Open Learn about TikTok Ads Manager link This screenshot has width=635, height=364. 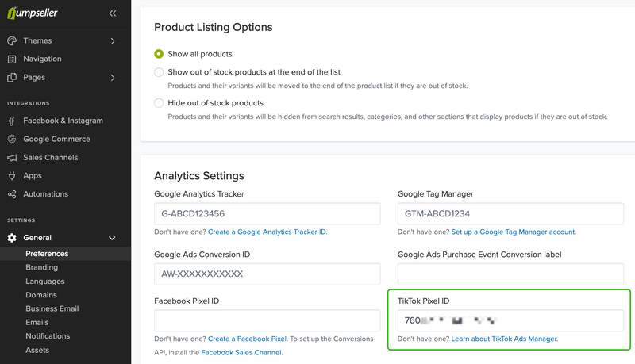[x=504, y=339]
